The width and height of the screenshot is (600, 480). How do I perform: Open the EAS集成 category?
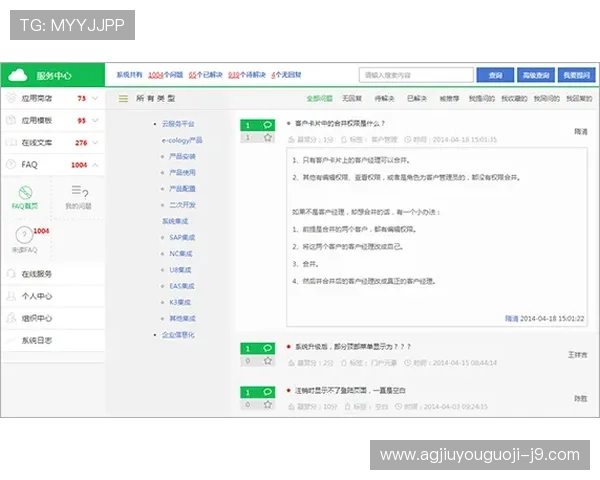point(182,286)
